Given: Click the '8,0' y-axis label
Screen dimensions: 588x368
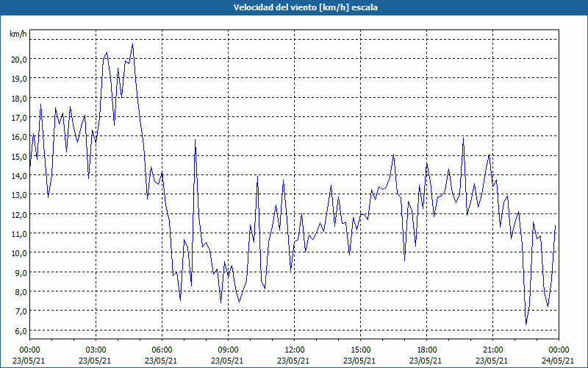Looking at the screenshot, I should coord(21,291).
